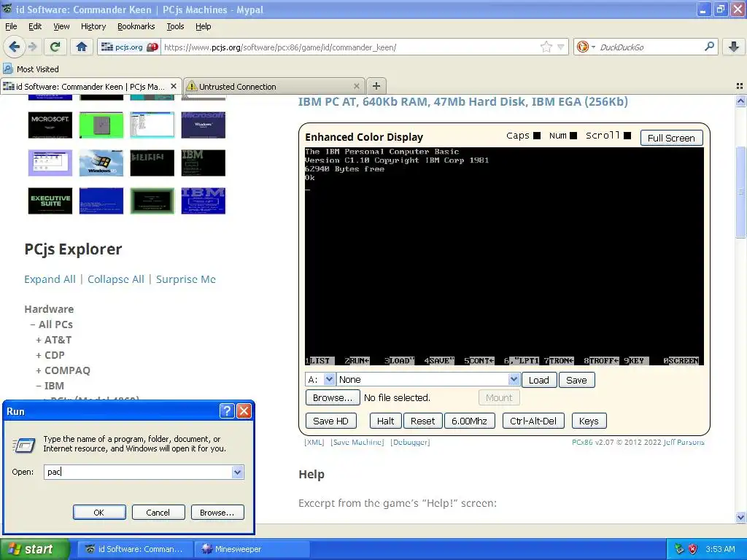Go forward with the Forward arrow
747x560 pixels.
tap(32, 47)
